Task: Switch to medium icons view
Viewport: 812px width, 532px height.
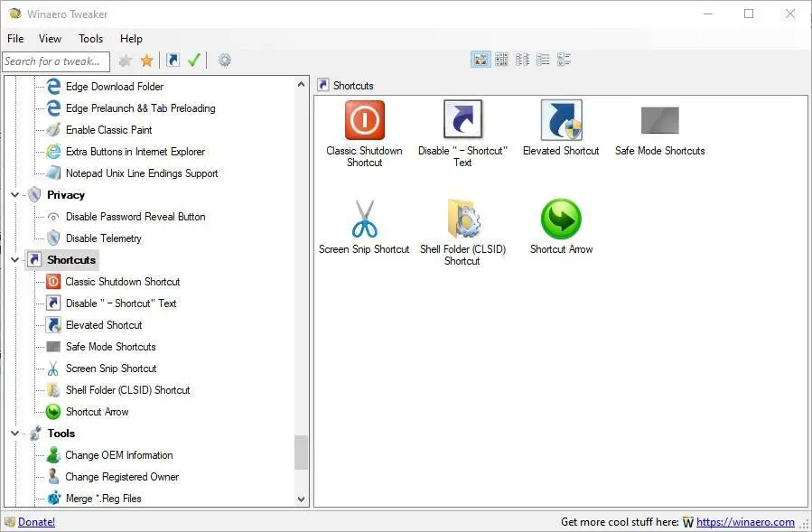Action: [x=501, y=60]
